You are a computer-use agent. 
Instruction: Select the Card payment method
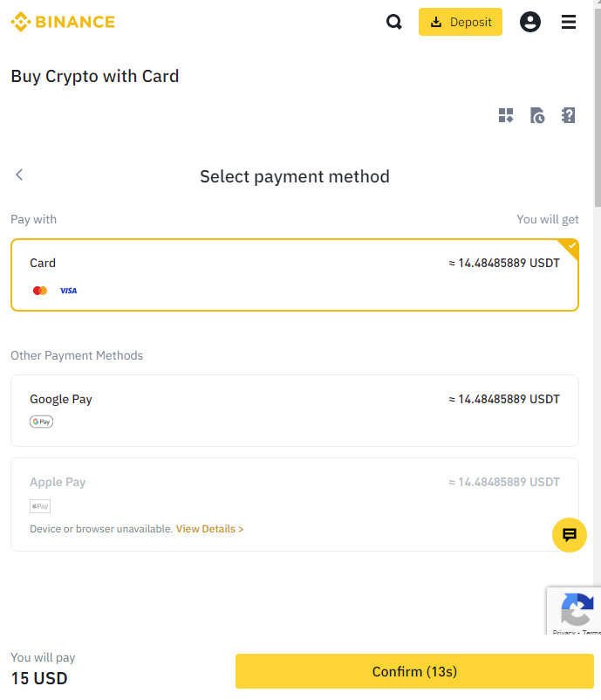pyautogui.click(x=294, y=275)
